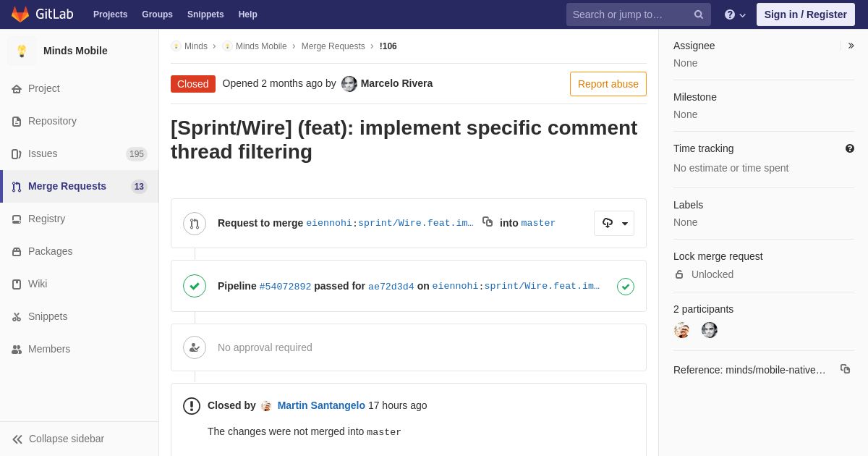Screen dimensions: 868x456
Task: Click the first participant avatar
Action: 681,330
